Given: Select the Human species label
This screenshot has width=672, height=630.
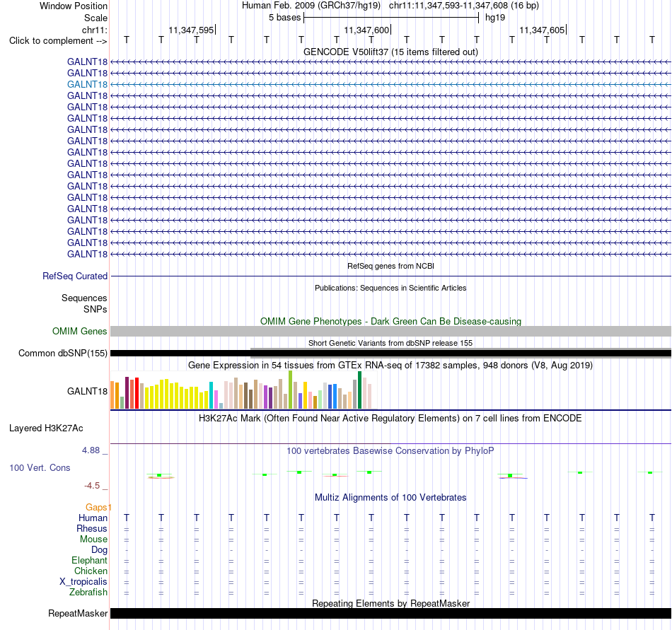Looking at the screenshot, I should (93, 518).
